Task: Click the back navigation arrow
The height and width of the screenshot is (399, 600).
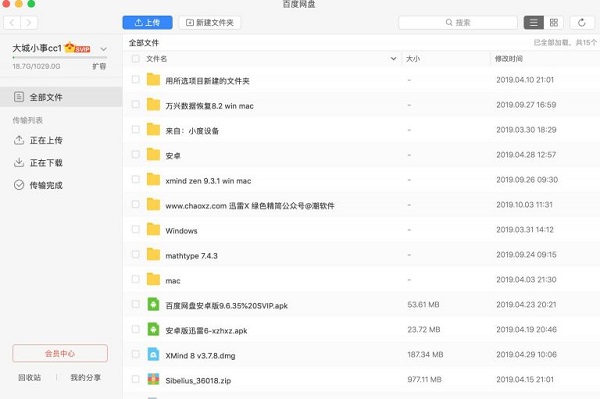Action: click(12, 23)
